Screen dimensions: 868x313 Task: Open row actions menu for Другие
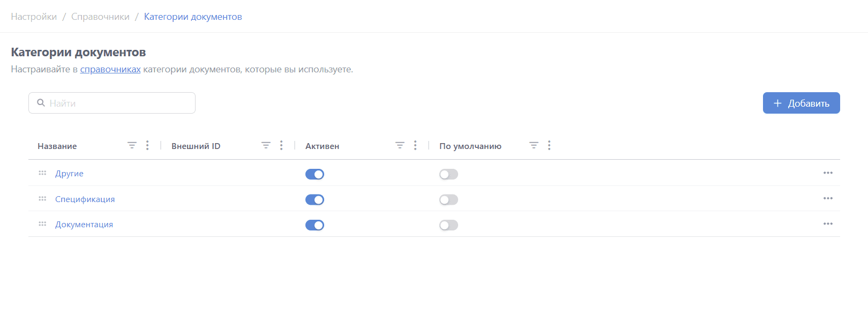coord(828,173)
